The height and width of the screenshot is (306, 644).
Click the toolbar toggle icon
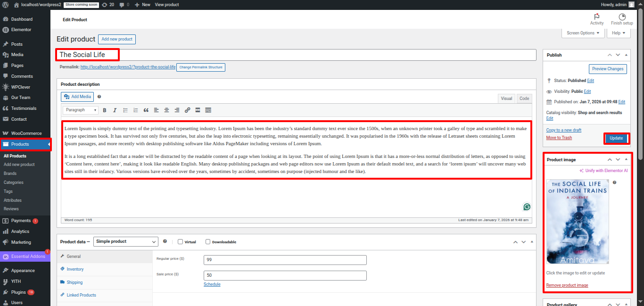click(208, 110)
